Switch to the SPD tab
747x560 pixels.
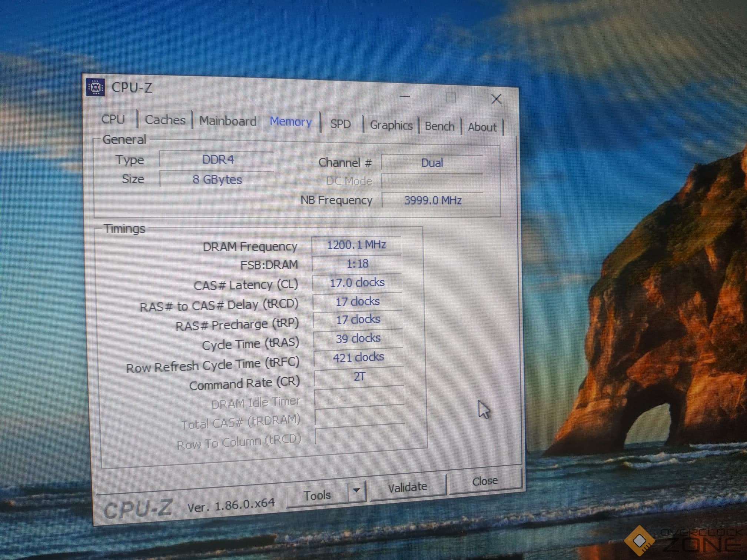pyautogui.click(x=340, y=124)
